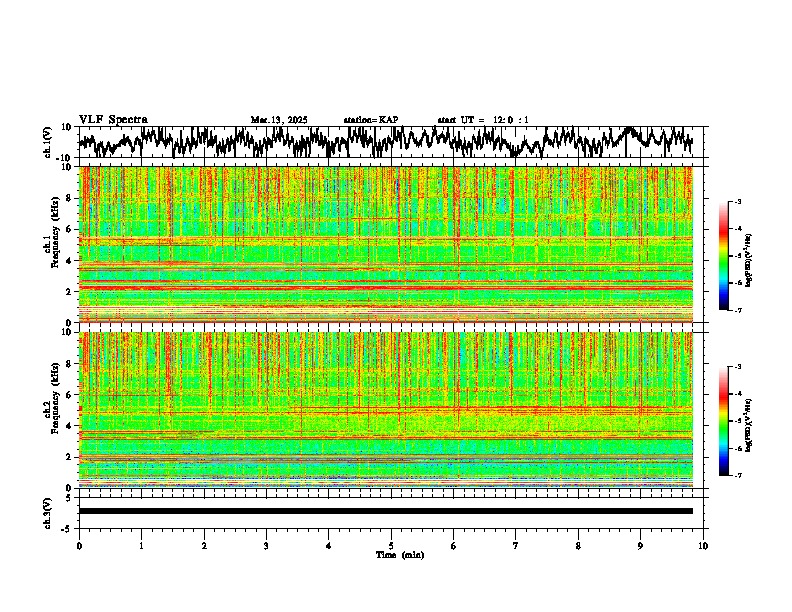Click the '-3' label on ch.2 colorbar
The width and height of the screenshot is (792, 612).
click(738, 367)
